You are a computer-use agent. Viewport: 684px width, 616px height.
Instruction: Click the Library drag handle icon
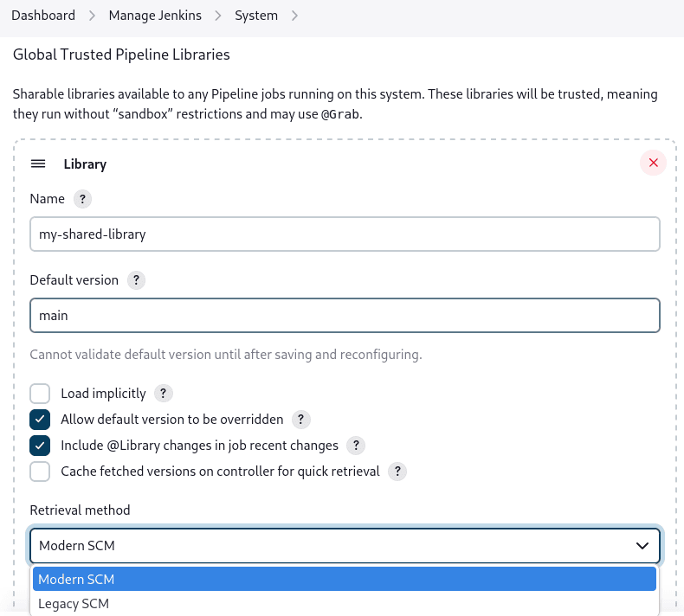pyautogui.click(x=38, y=164)
